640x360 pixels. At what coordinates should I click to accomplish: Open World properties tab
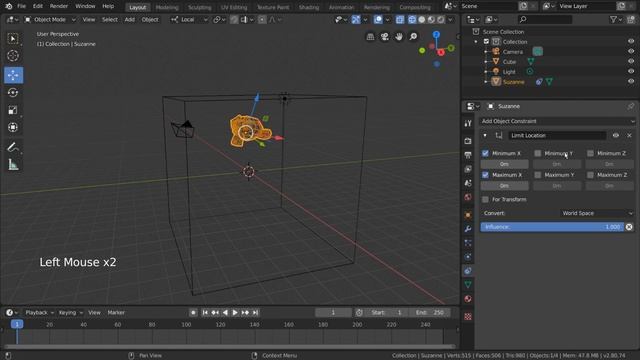click(x=468, y=197)
